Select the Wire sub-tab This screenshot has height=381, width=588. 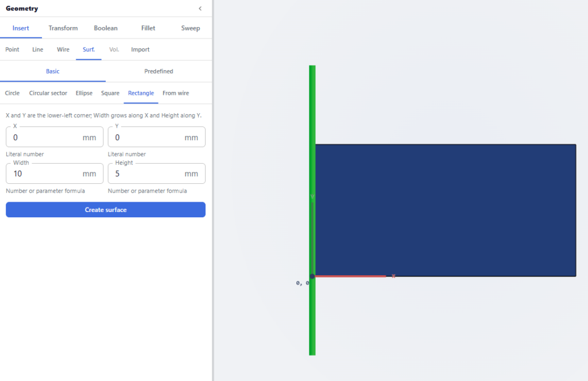(63, 49)
